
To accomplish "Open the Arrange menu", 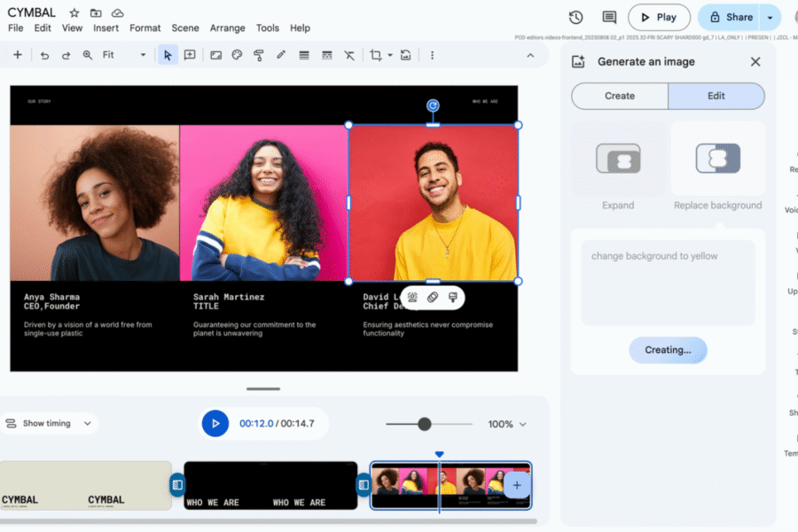I will click(227, 27).
